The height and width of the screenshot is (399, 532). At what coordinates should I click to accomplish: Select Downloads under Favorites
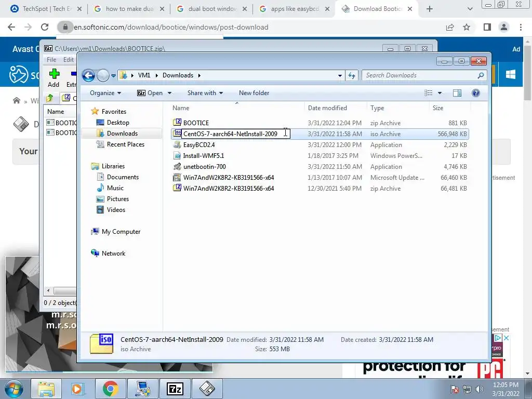coord(122,134)
